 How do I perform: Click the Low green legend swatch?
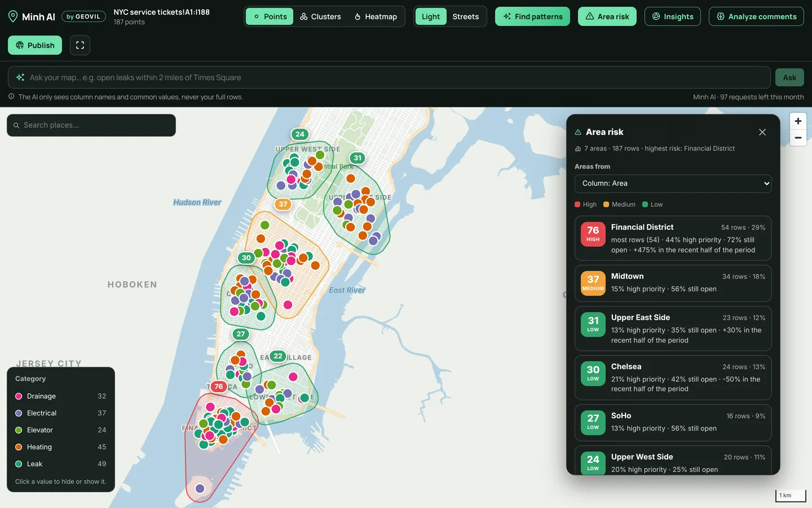(x=645, y=204)
